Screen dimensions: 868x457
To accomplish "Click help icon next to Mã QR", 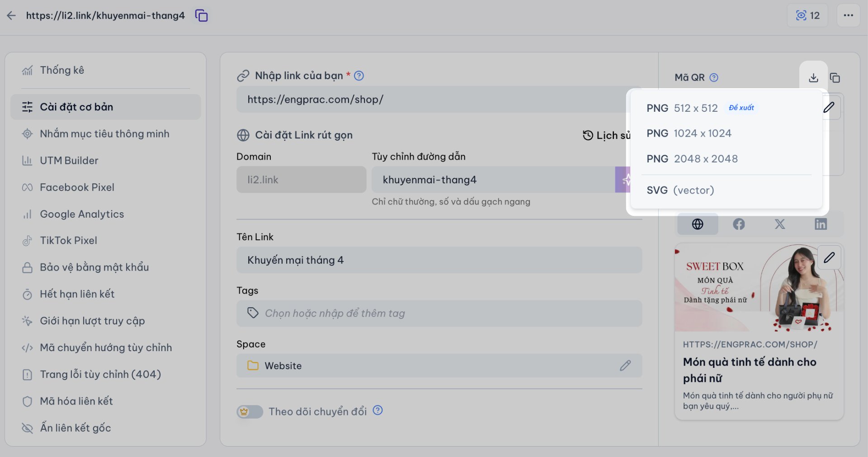I will tap(714, 77).
